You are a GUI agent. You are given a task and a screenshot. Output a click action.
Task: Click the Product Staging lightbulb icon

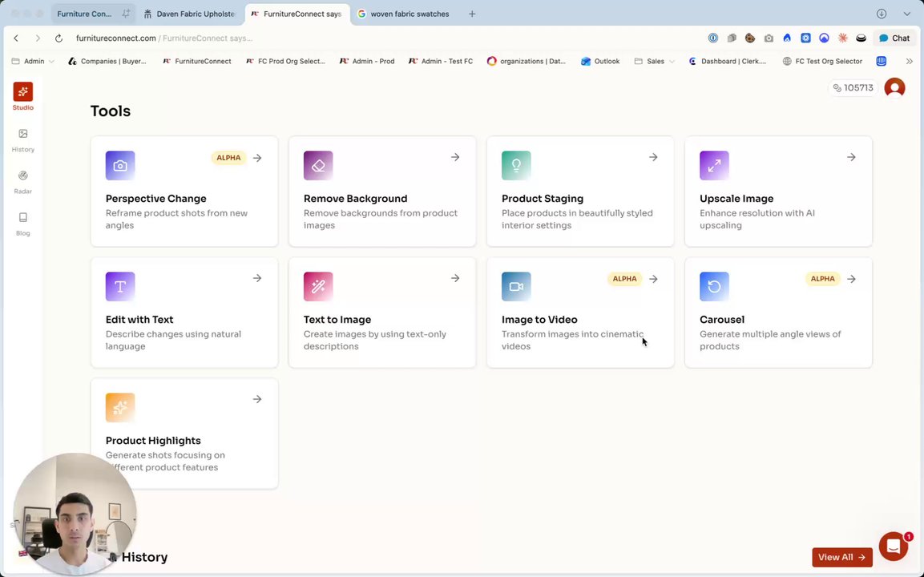[x=516, y=166]
